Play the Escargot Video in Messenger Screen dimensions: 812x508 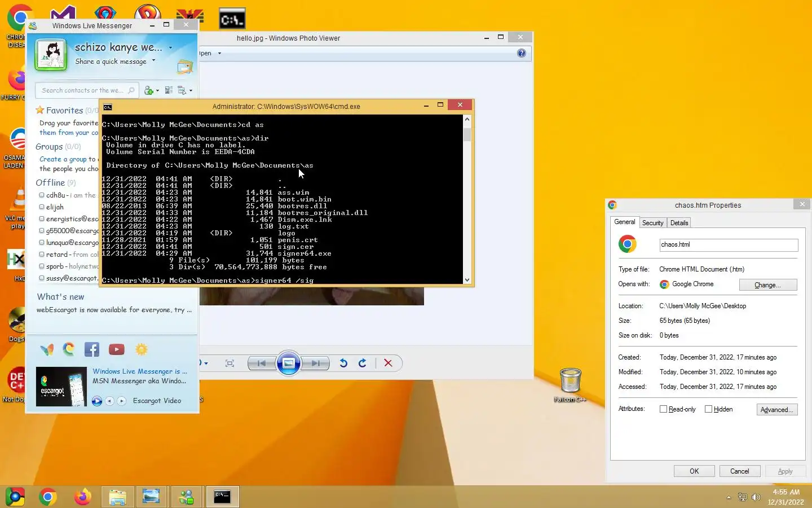tap(97, 401)
